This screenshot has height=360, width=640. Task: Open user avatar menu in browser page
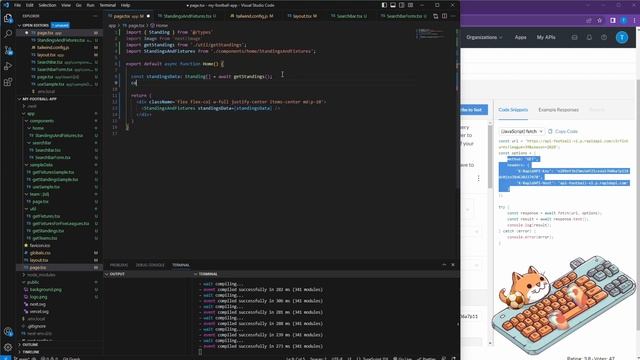point(622,38)
